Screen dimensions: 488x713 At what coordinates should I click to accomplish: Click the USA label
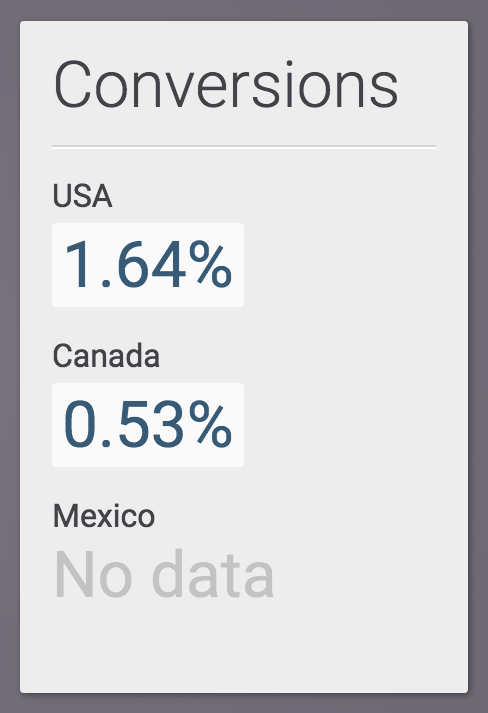(x=82, y=196)
